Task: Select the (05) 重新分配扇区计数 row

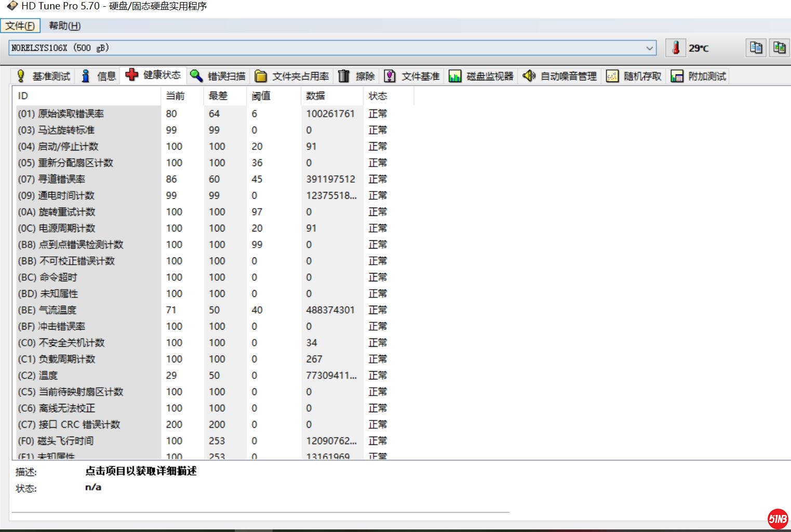Action: point(65,163)
